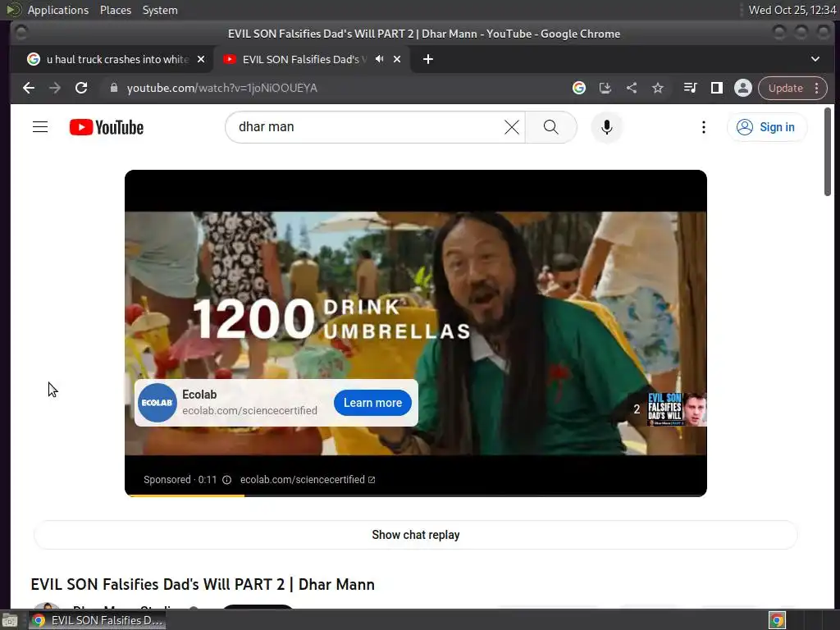This screenshot has height=630, width=840.
Task: Expand the tab search chevron
Action: [815, 59]
